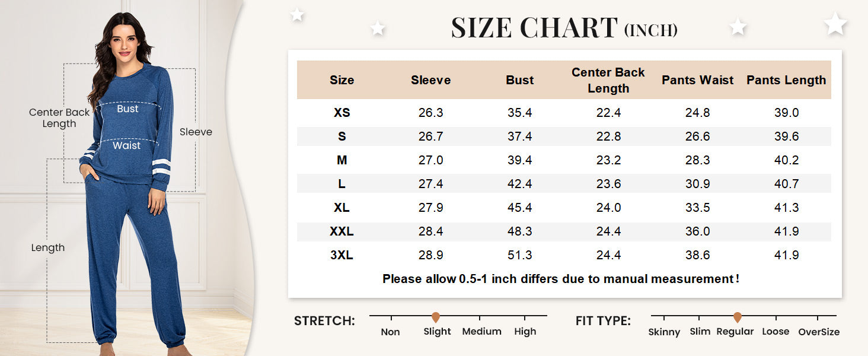Click the STRETCH slider's brown marker
The height and width of the screenshot is (356, 868).
436,317
